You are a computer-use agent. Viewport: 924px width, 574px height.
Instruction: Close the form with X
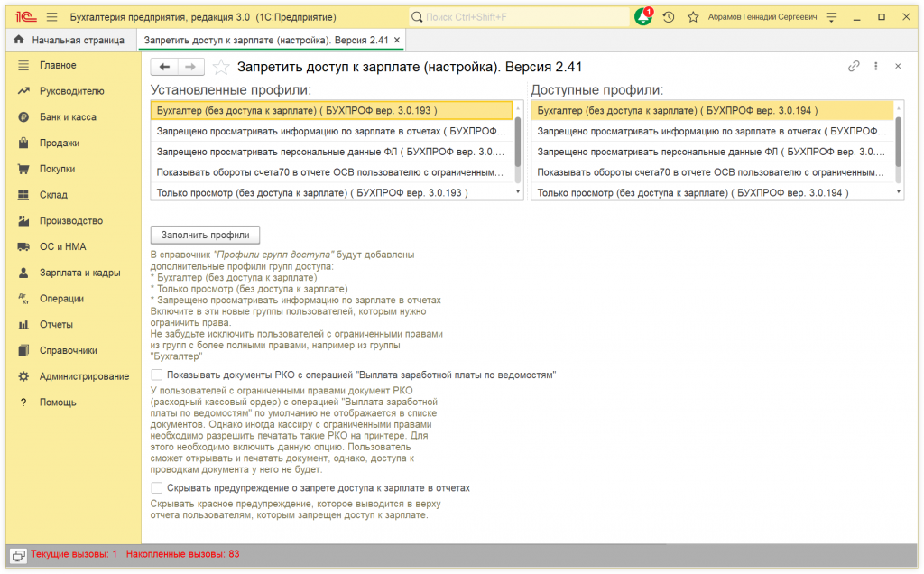click(x=898, y=66)
